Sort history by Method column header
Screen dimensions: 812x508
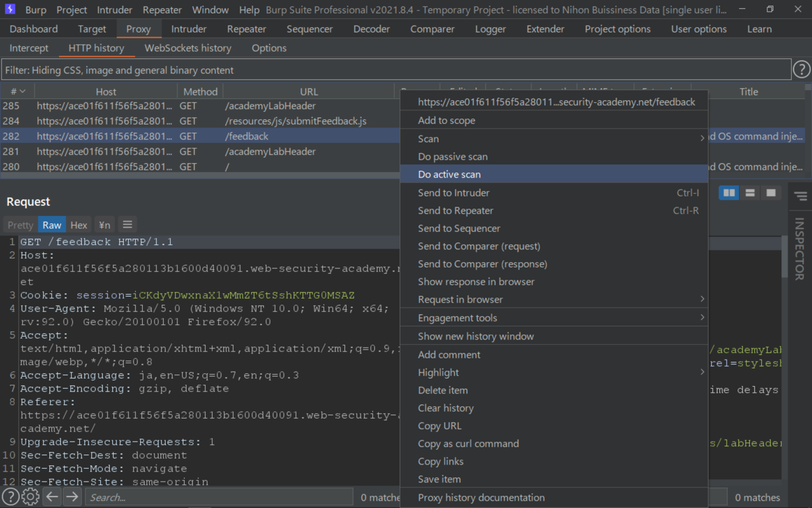200,91
